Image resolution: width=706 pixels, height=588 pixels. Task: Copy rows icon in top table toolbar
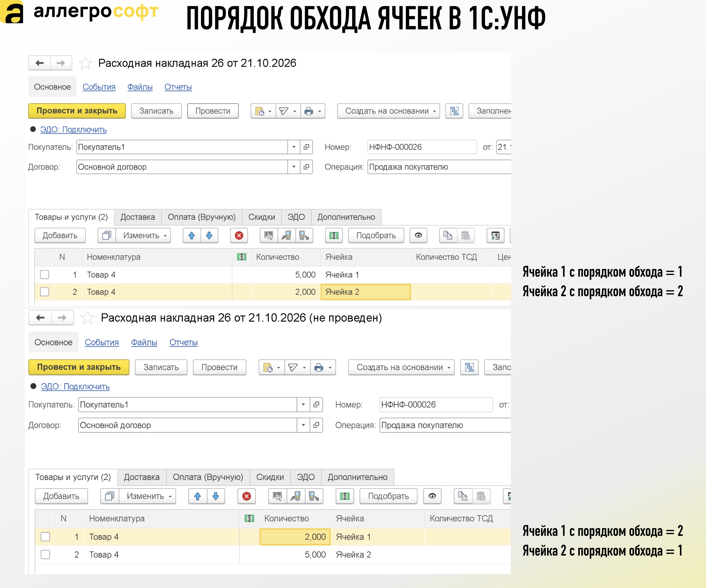coord(448,235)
